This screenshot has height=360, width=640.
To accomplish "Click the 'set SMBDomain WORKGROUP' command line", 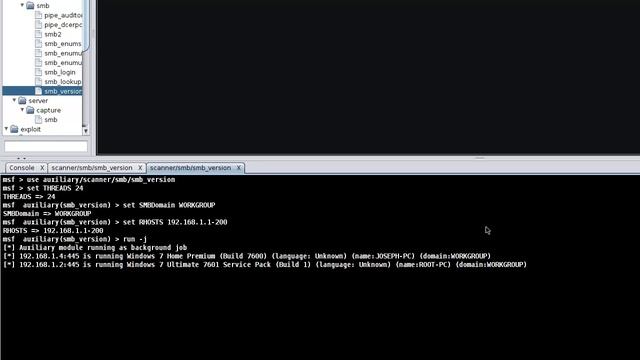I will click(109, 205).
